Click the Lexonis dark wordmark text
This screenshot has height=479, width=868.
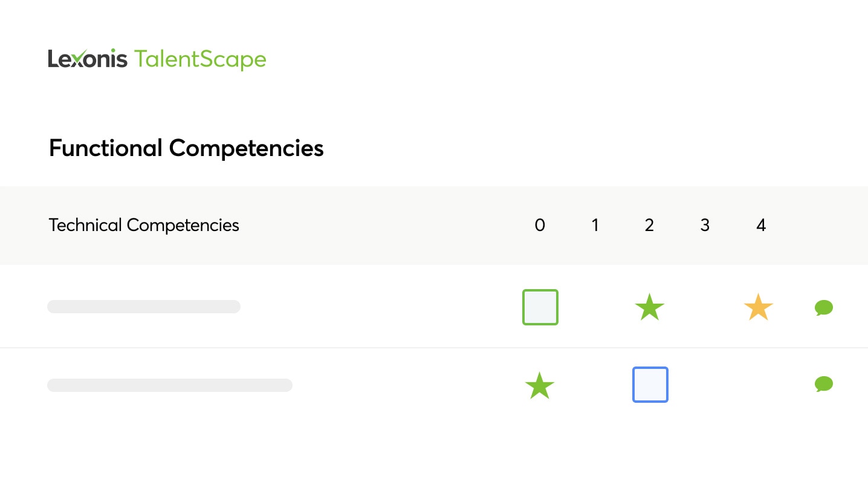88,59
